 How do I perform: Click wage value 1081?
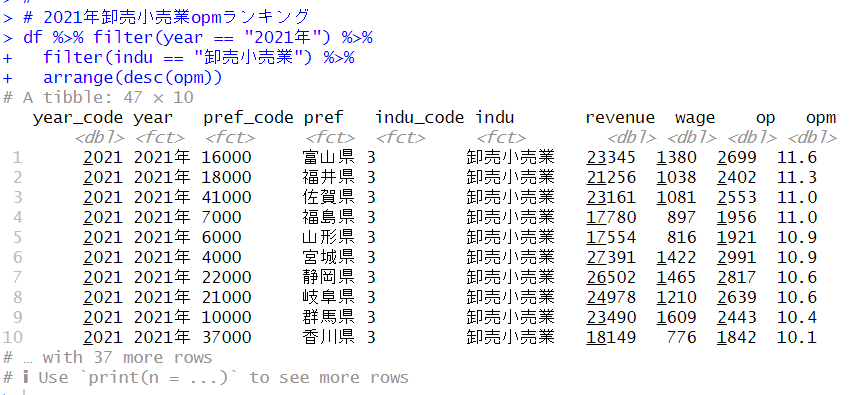click(x=676, y=197)
